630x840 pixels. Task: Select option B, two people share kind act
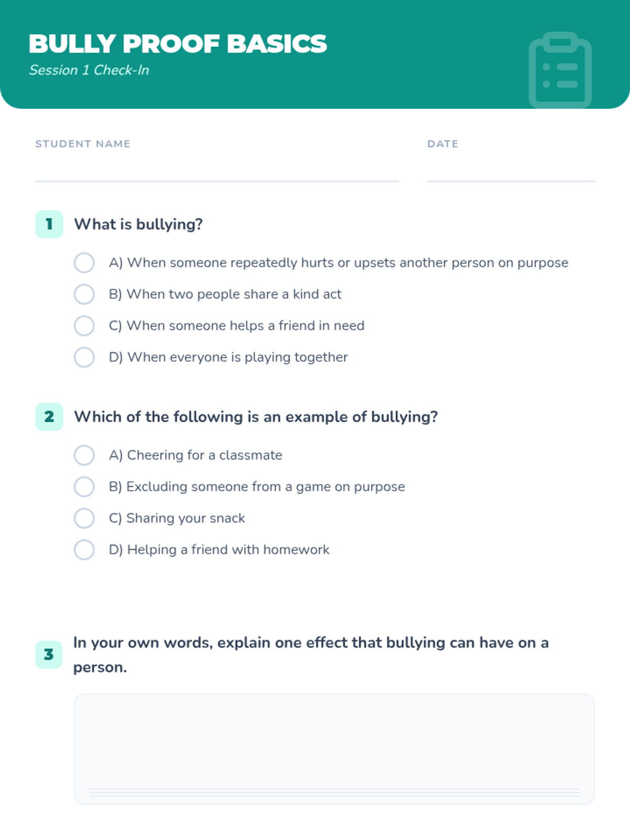(84, 294)
